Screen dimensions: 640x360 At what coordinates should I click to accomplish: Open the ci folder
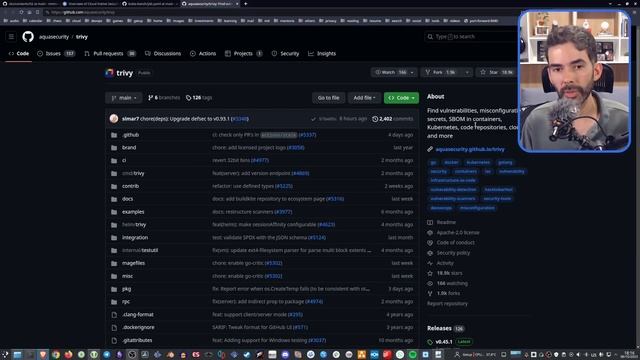[x=124, y=160]
